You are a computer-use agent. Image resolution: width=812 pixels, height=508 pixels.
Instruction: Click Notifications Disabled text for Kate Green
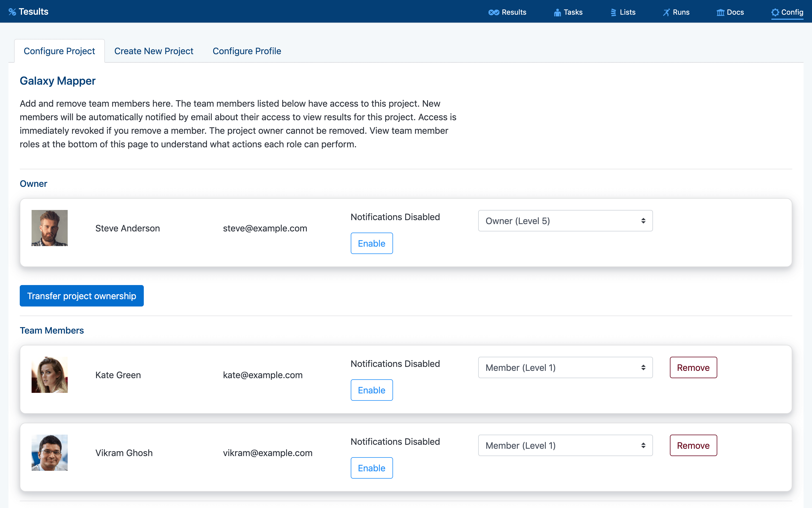click(x=395, y=364)
